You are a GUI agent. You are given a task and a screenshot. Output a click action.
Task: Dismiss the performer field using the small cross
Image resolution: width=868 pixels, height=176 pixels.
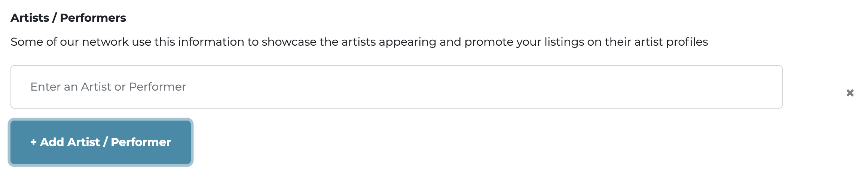850,93
